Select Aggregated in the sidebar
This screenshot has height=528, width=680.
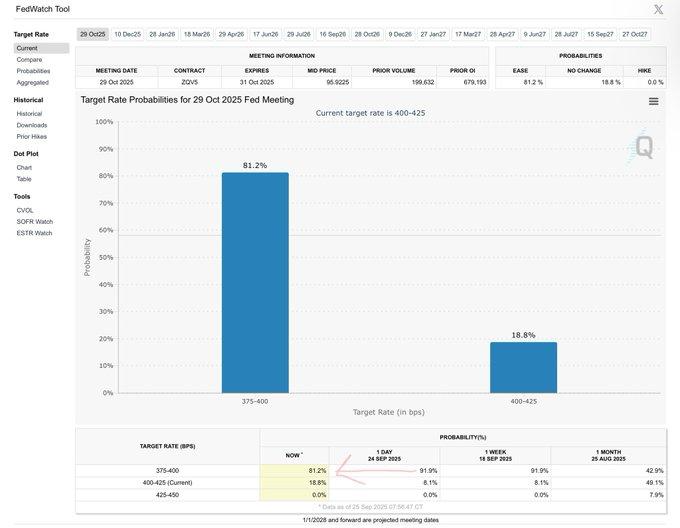pyautogui.click(x=33, y=83)
